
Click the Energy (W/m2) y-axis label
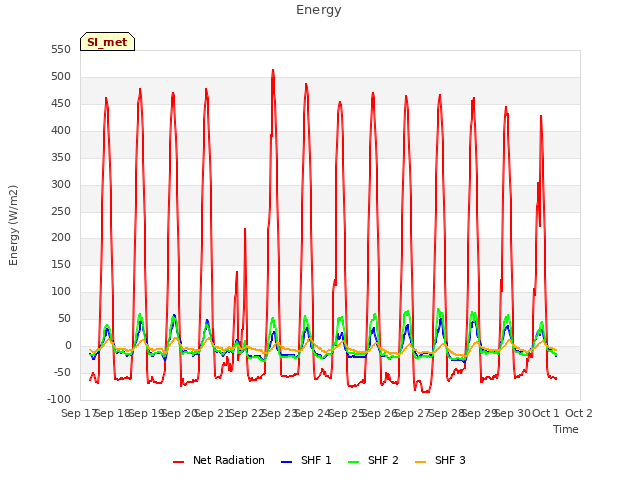pos(13,225)
